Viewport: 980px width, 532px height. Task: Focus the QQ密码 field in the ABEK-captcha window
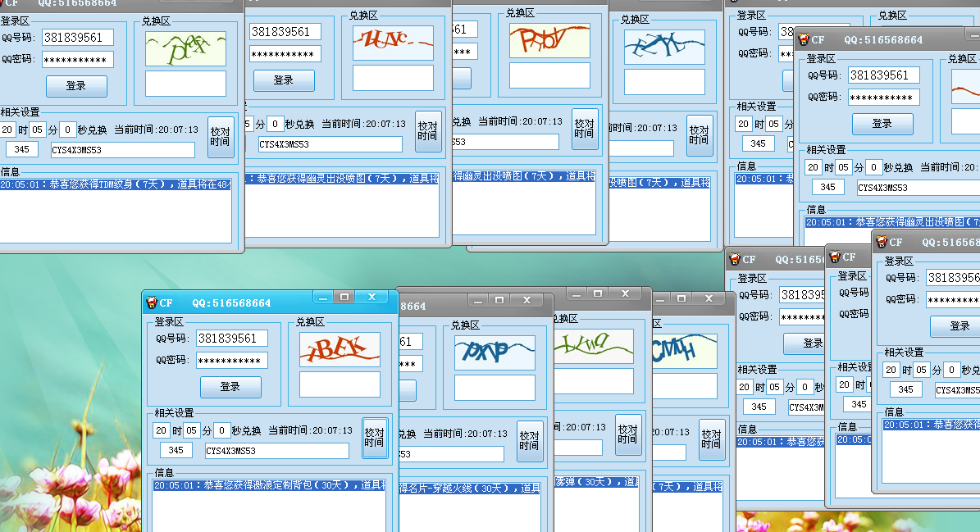point(232,361)
